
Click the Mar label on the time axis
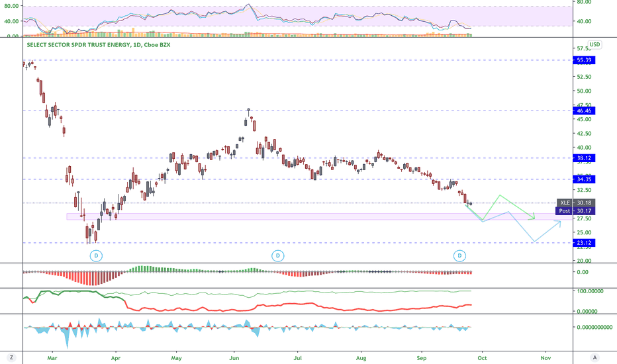pyautogui.click(x=52, y=358)
